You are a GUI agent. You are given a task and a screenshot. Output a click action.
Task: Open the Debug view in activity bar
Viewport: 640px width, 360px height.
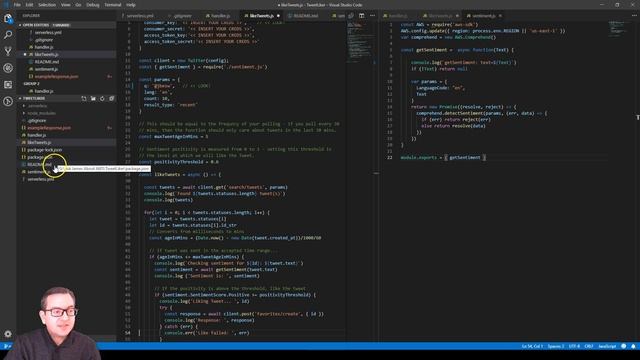[8, 68]
